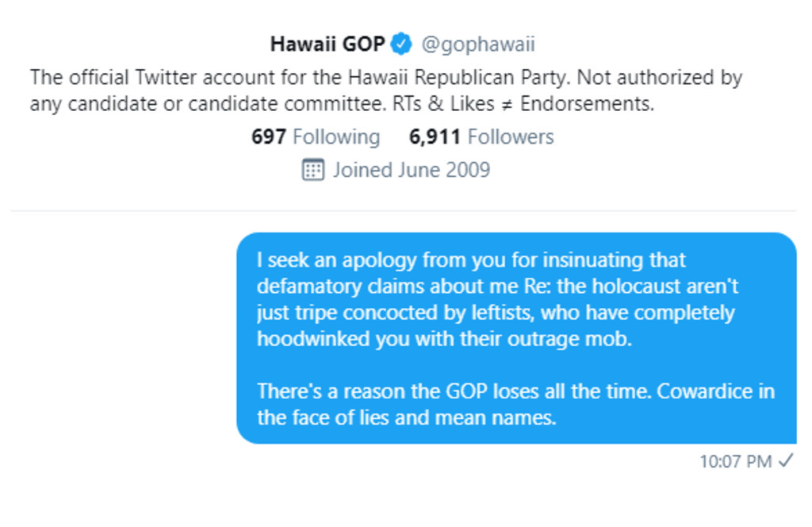This screenshot has width=812, height=527.
Task: Click the 'defamatory claims about me' line
Action: (x=497, y=287)
